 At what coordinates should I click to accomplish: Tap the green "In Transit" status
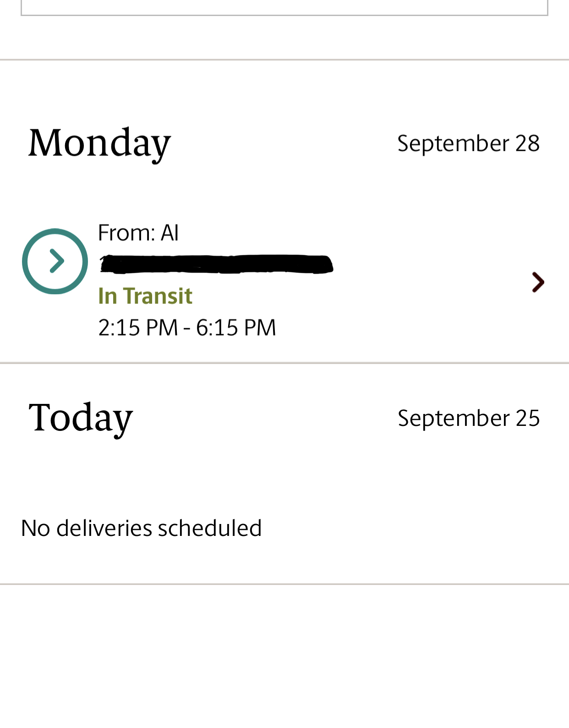click(145, 296)
